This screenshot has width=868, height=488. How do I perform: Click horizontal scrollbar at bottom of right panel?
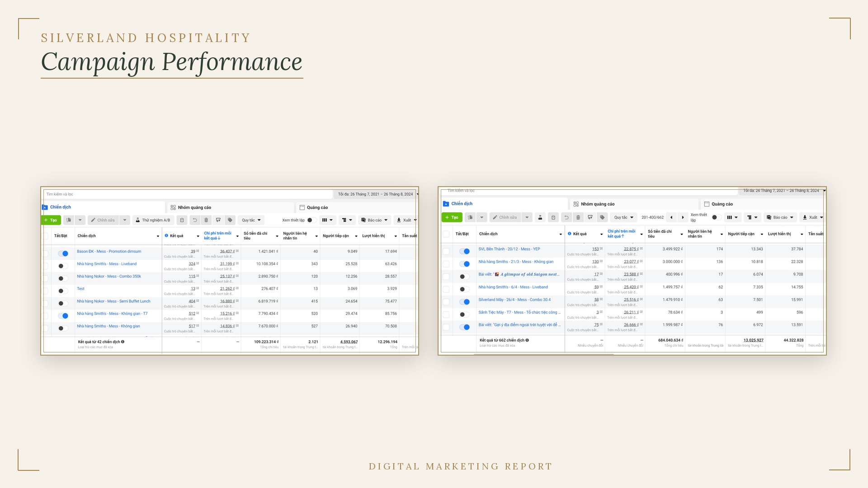pos(544,354)
